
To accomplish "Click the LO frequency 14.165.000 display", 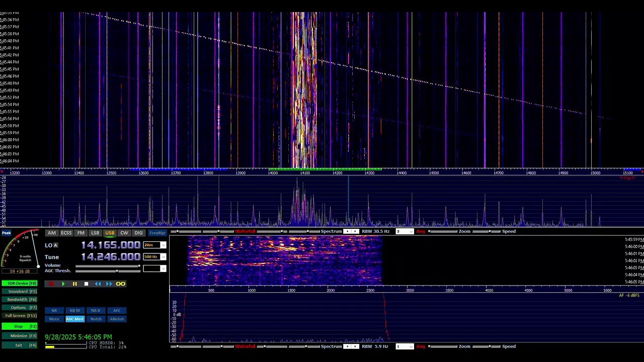I will coord(111,245).
